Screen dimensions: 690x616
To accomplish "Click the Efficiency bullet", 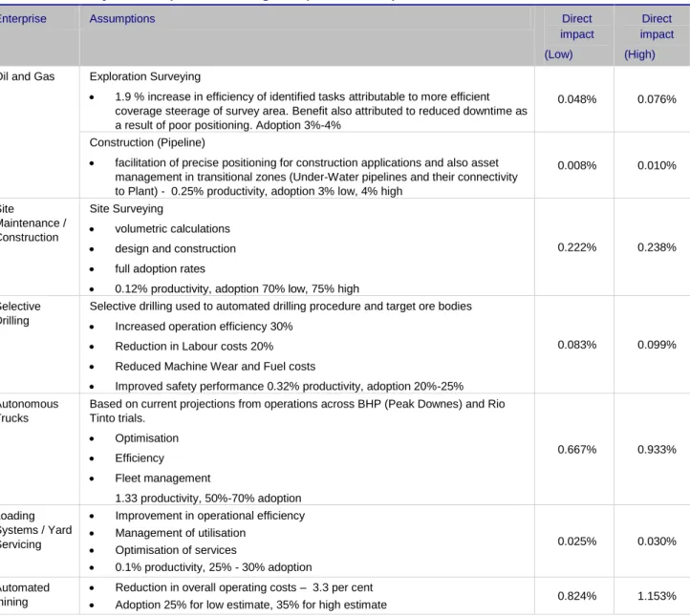I will point(140,458).
